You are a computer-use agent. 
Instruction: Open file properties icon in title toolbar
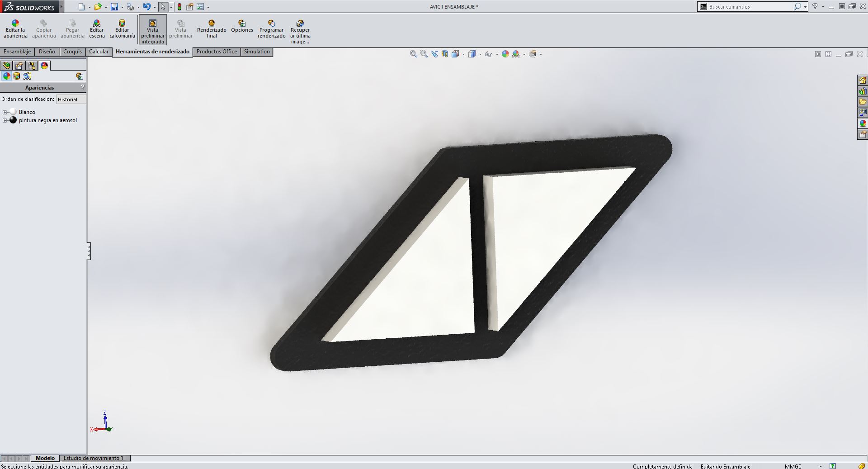click(x=190, y=7)
